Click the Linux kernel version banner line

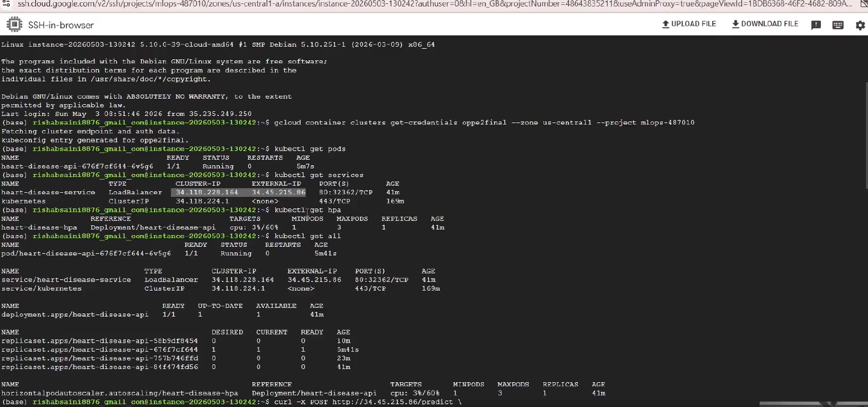click(x=218, y=44)
